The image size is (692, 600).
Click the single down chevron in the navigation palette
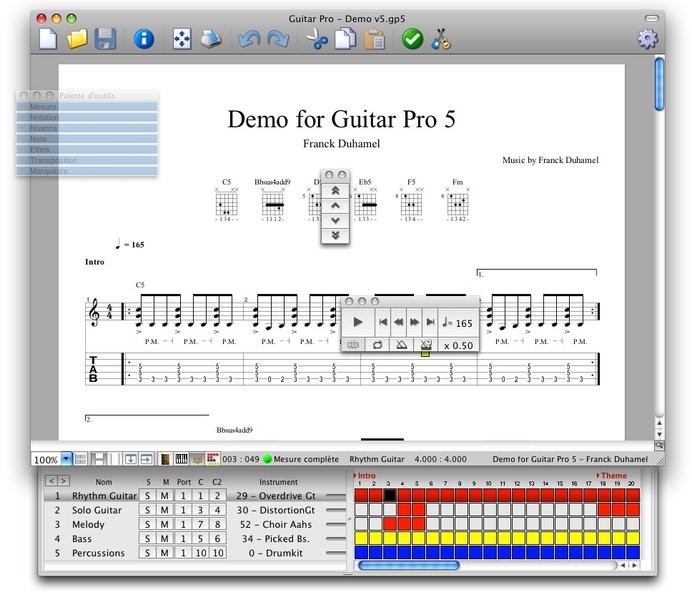(x=335, y=220)
